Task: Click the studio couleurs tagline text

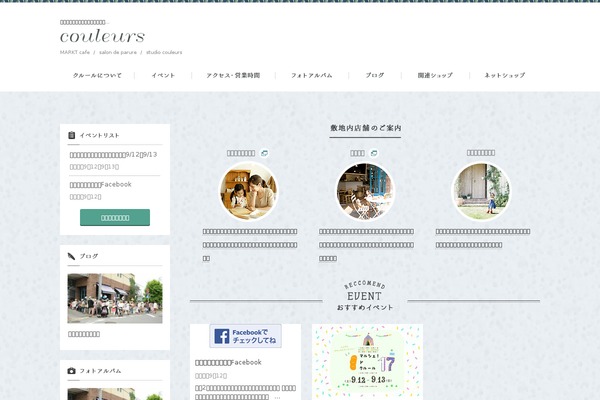Action: pyautogui.click(x=164, y=52)
